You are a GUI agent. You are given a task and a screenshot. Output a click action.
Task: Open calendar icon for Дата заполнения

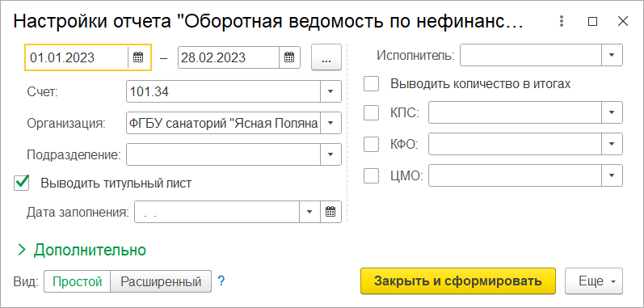click(x=330, y=212)
